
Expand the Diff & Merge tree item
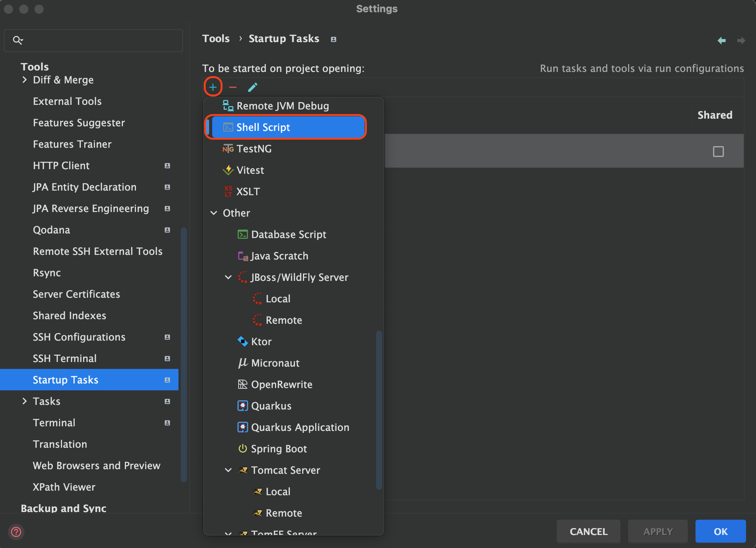point(25,80)
